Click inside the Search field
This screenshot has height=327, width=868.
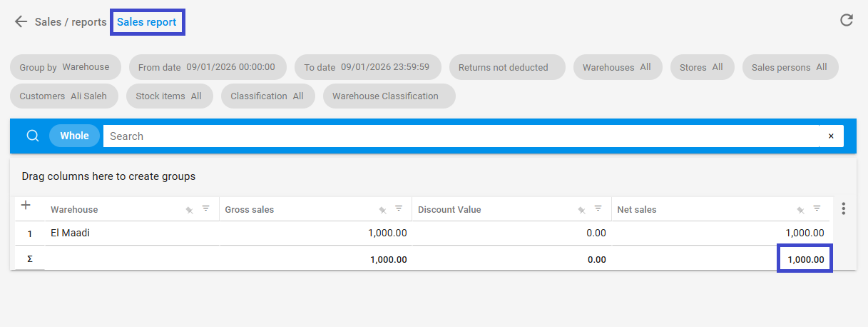pyautogui.click(x=461, y=136)
